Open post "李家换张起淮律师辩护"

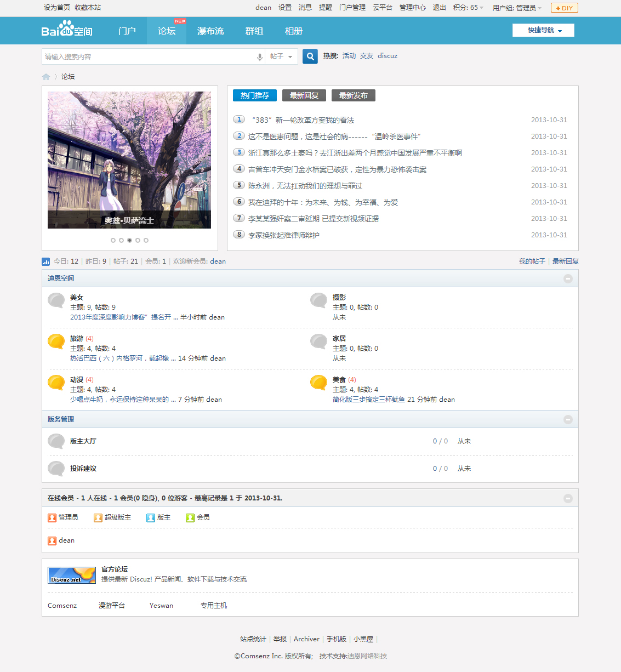[284, 235]
